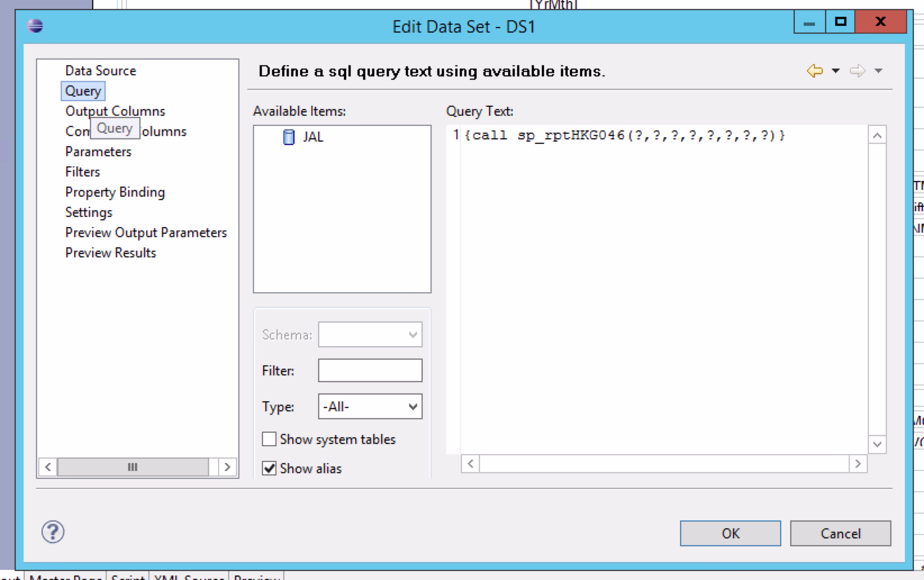Select Preview Results page
The image size is (924, 580).
111,253
